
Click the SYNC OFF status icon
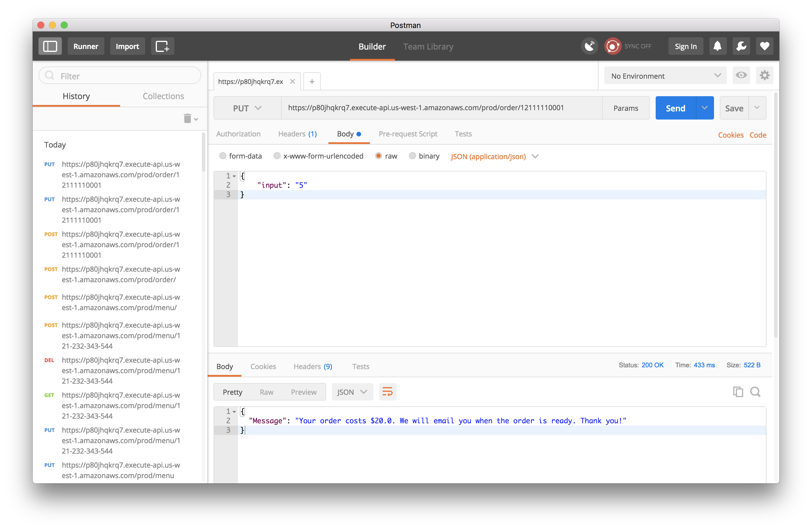click(x=613, y=46)
